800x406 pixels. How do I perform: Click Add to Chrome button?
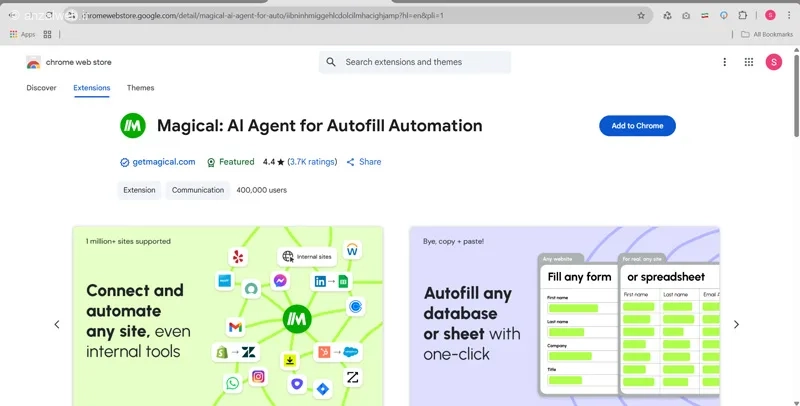637,125
